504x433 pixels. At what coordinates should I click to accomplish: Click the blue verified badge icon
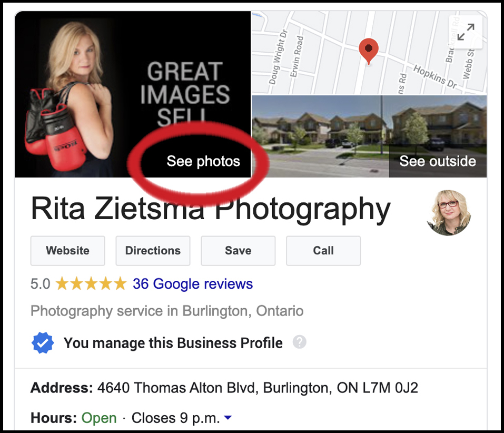[43, 343]
